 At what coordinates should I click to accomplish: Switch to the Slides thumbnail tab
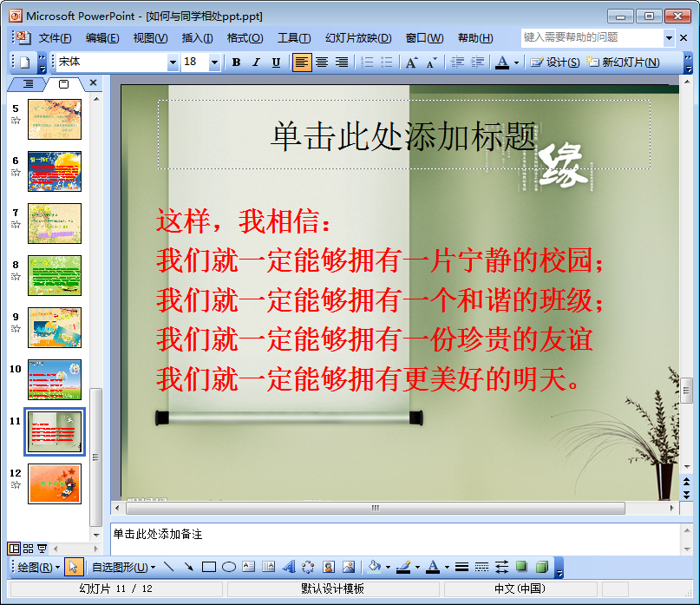[x=64, y=84]
